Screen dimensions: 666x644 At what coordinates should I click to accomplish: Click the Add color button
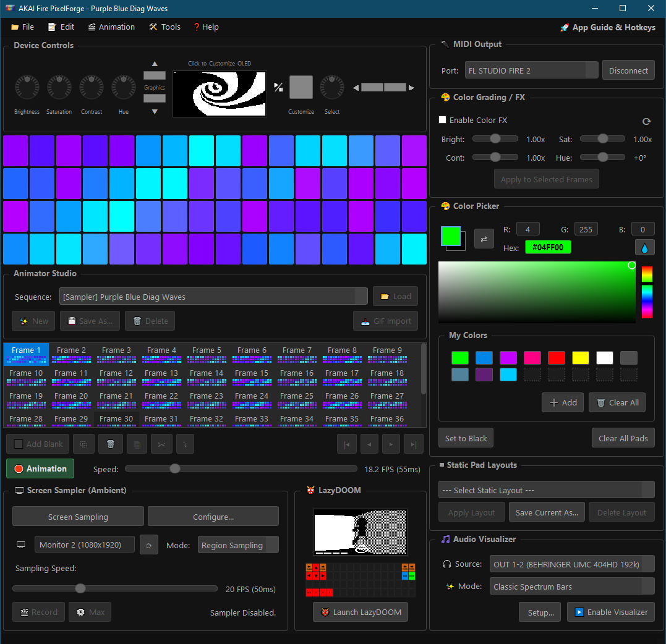click(563, 402)
